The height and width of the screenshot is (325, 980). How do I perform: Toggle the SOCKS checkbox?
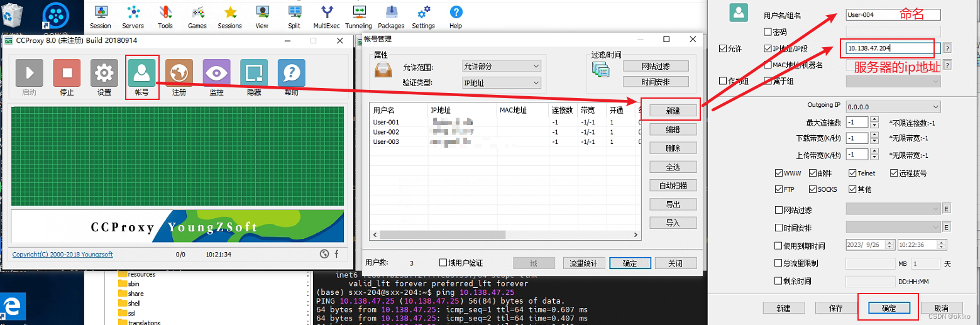click(813, 189)
